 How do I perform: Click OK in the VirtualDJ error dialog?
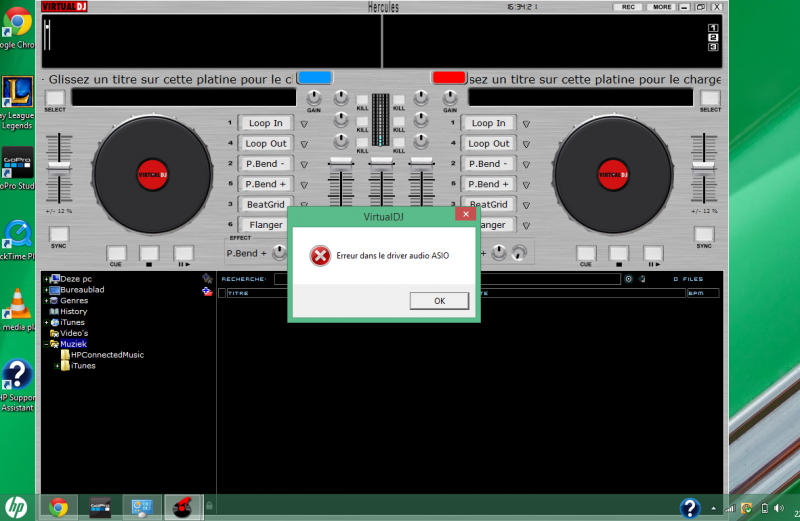tap(439, 301)
